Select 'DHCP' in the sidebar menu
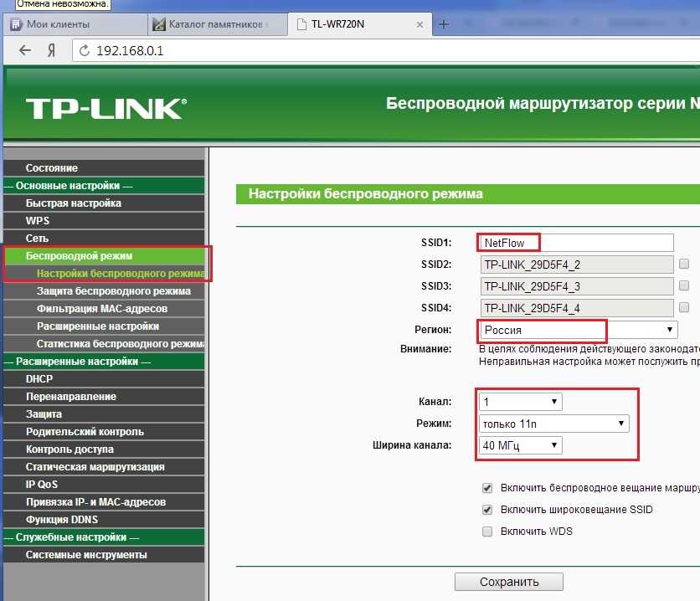This screenshot has width=700, height=601. pos(39,379)
